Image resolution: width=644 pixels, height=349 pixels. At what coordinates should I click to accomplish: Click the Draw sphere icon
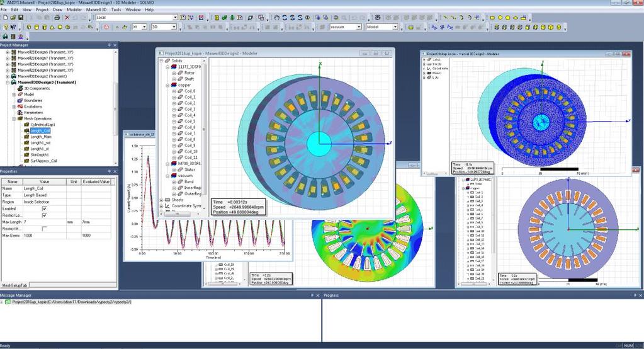click(x=60, y=27)
